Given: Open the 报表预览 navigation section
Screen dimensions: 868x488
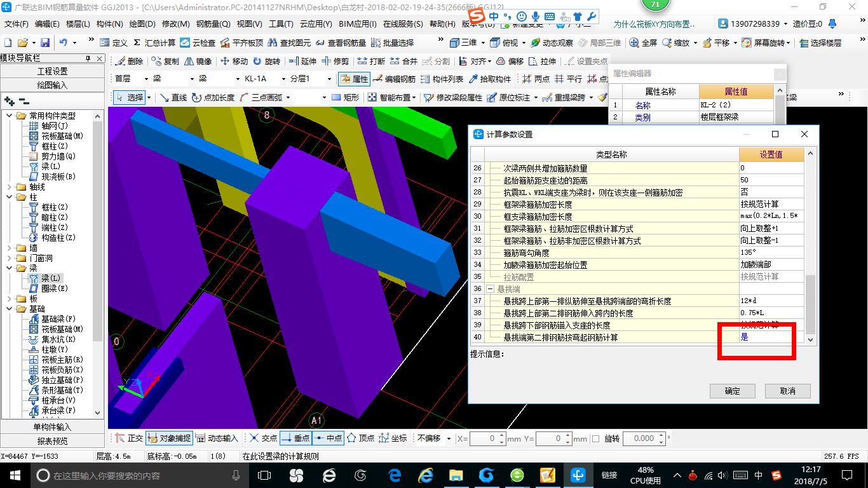Looking at the screenshot, I should coord(52,441).
